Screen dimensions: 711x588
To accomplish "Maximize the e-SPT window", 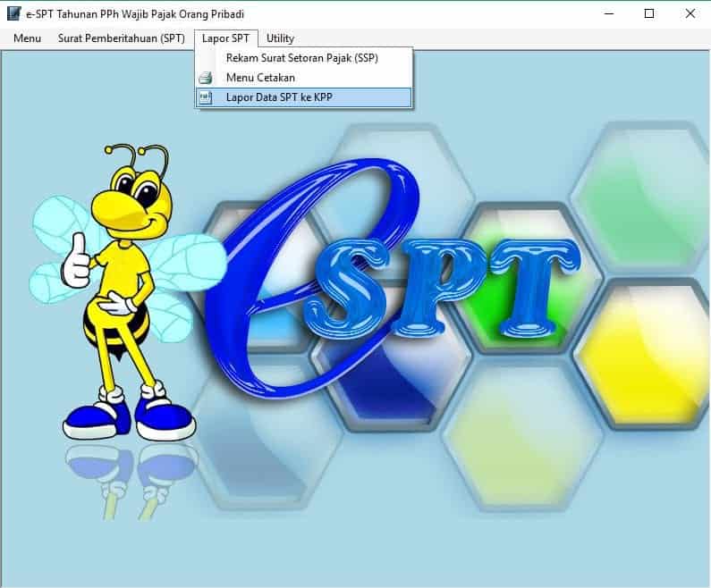I will pos(649,13).
